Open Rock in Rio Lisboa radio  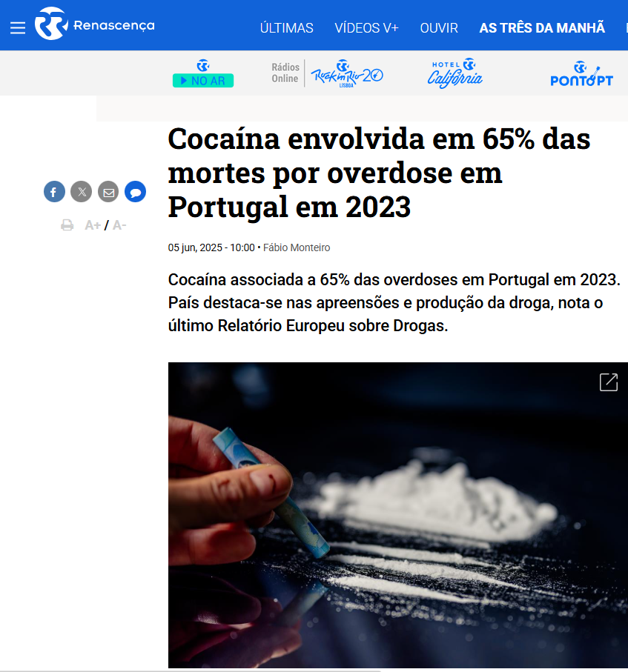346,73
